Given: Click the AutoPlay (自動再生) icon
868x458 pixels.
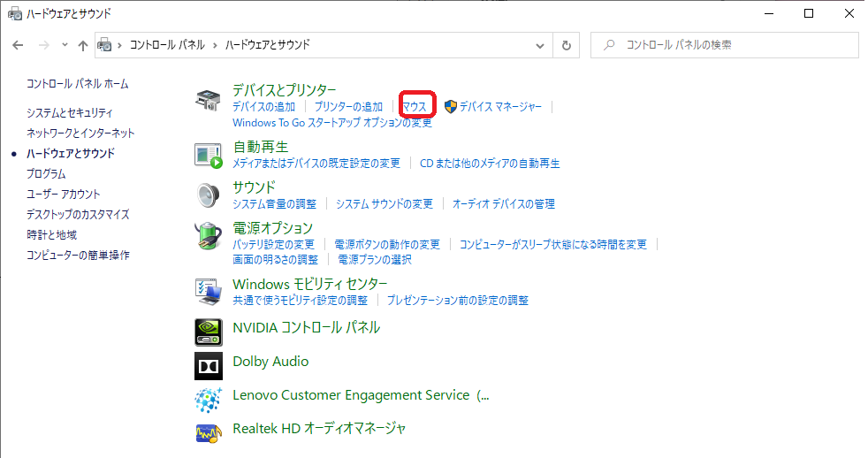Looking at the screenshot, I should [x=209, y=154].
